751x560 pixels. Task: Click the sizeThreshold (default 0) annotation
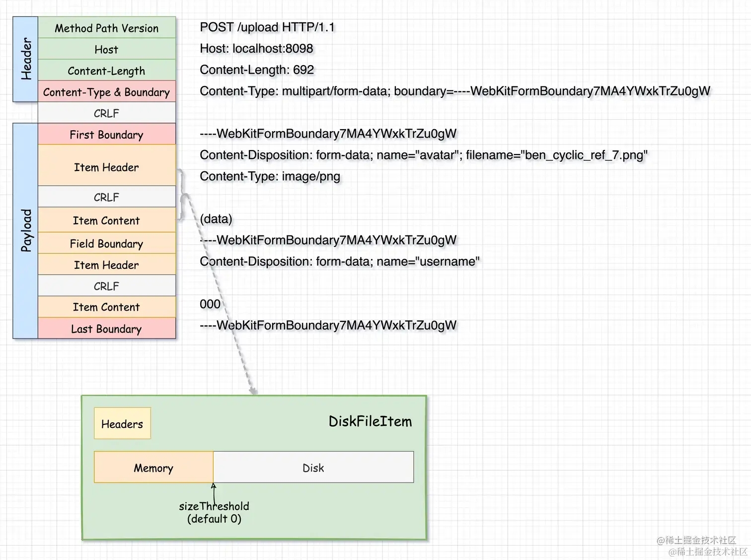click(214, 512)
